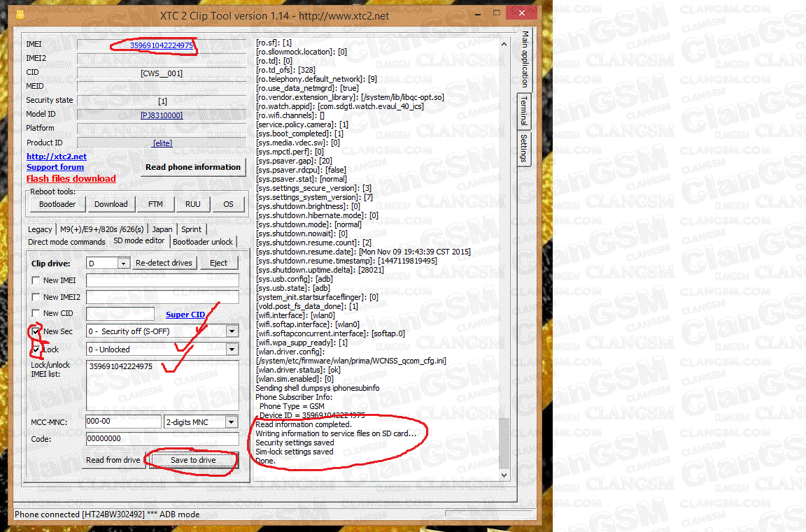The width and height of the screenshot is (806, 532).
Task: Reboot to OS
Action: pyautogui.click(x=228, y=204)
